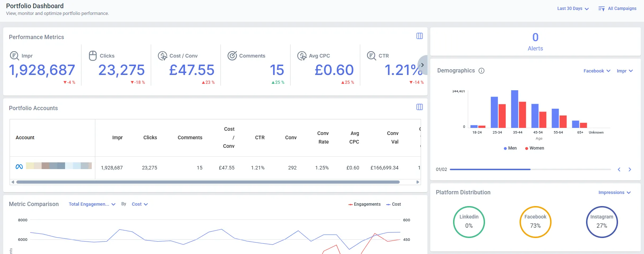Screen dimensions: 644x254
Task: Sort by Comments column header
Action: 190,137
